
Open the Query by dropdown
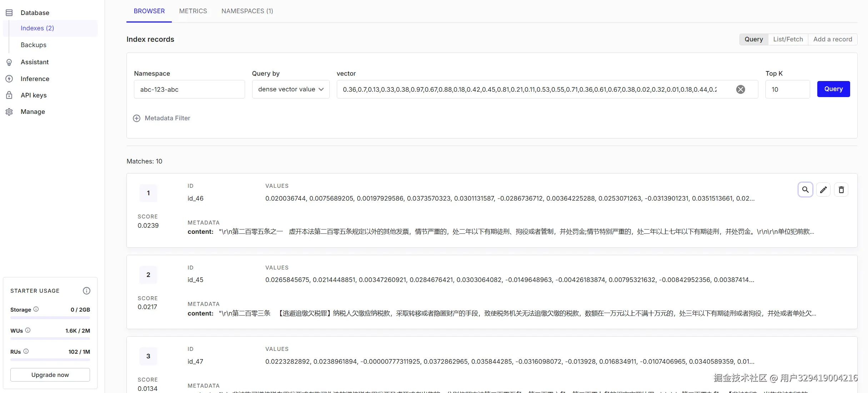(x=290, y=89)
